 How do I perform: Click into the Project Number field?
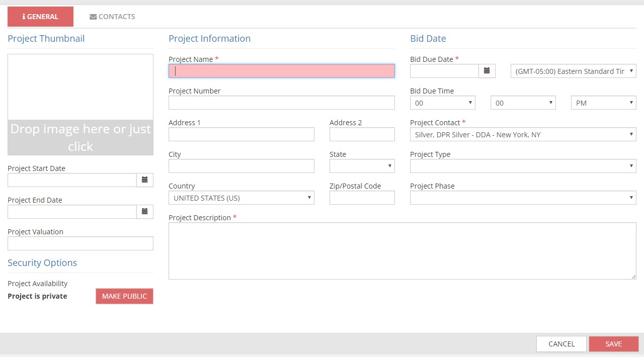click(x=281, y=103)
